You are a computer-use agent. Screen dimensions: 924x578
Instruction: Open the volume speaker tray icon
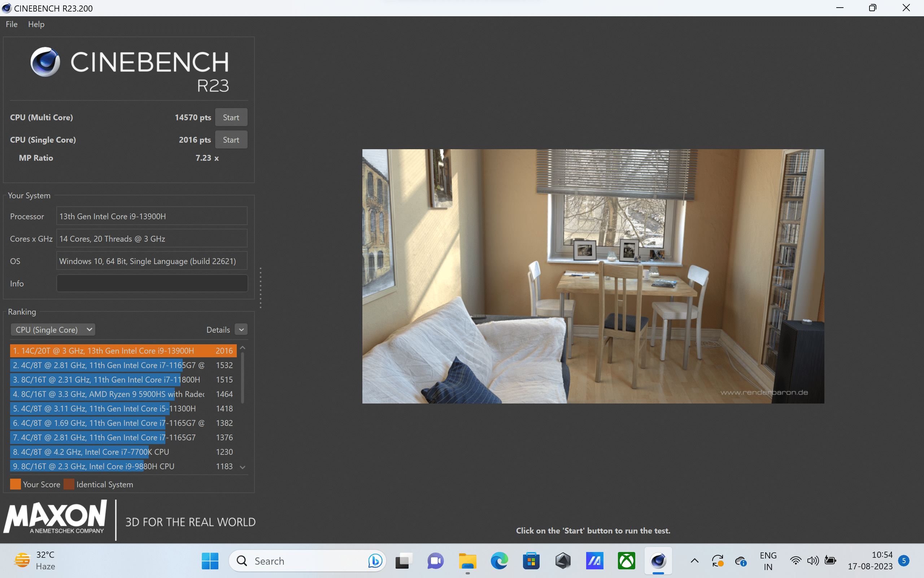click(x=813, y=561)
